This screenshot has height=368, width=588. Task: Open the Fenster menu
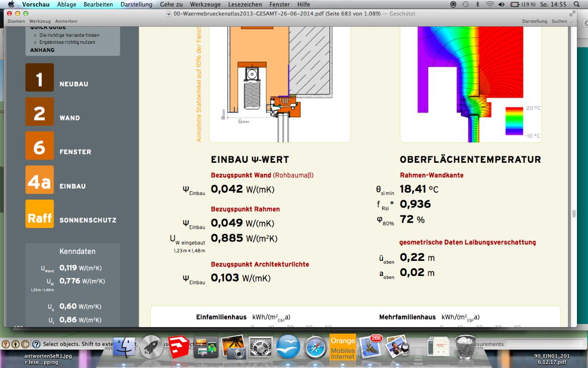280,4
